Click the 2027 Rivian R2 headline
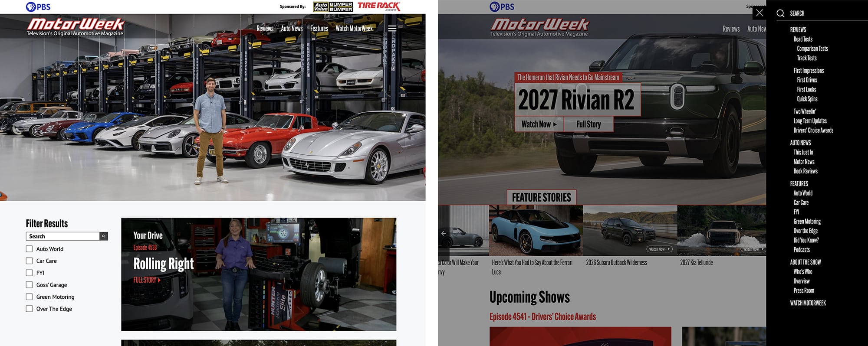Screen dimensions: 868x346 pyautogui.click(x=576, y=100)
